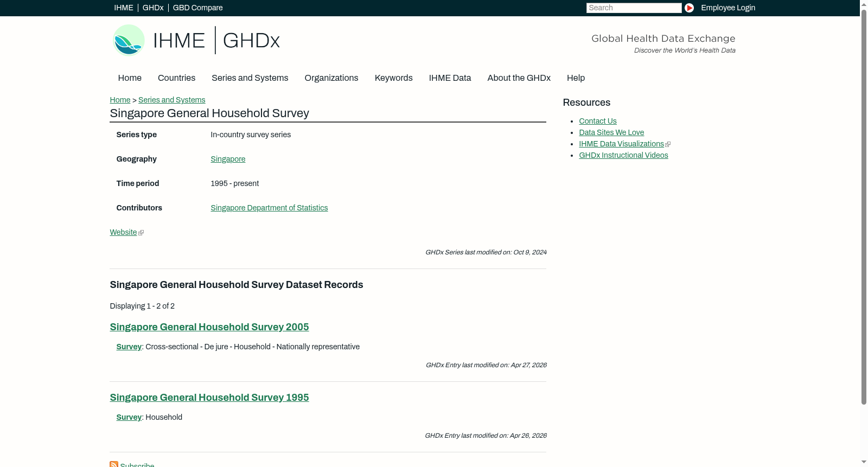The width and height of the screenshot is (868, 467).
Task: Click 'In-country survey series' value text
Action: [x=251, y=135]
